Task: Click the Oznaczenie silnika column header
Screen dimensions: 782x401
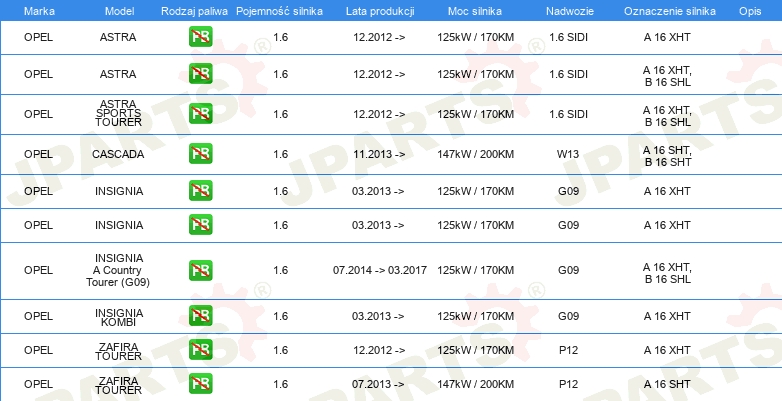Action: pos(670,11)
